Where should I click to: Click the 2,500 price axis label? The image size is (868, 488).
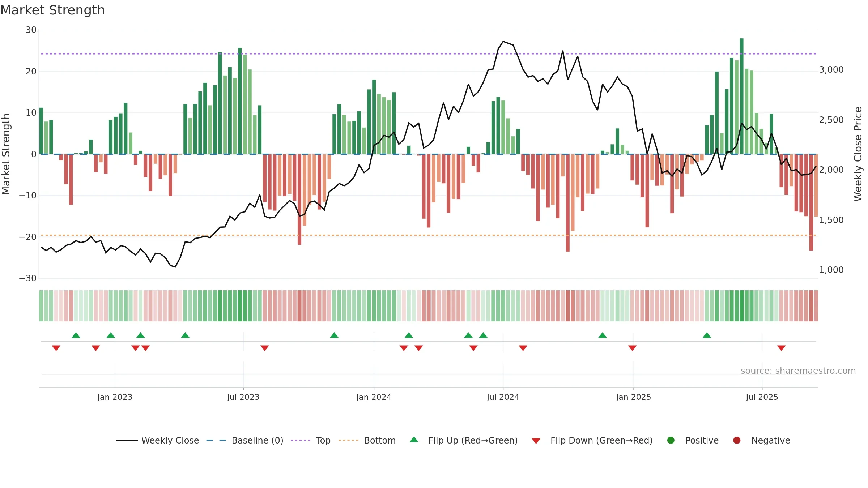tap(831, 120)
